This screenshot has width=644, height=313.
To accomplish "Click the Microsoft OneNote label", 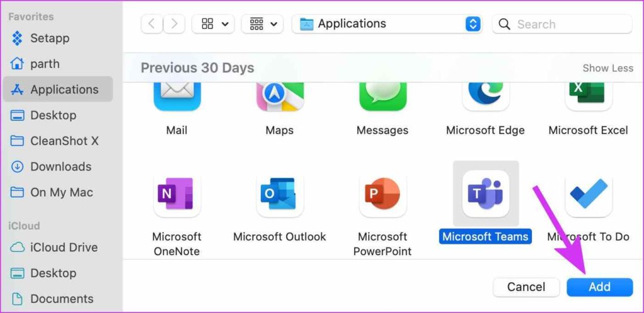I will click(x=177, y=244).
